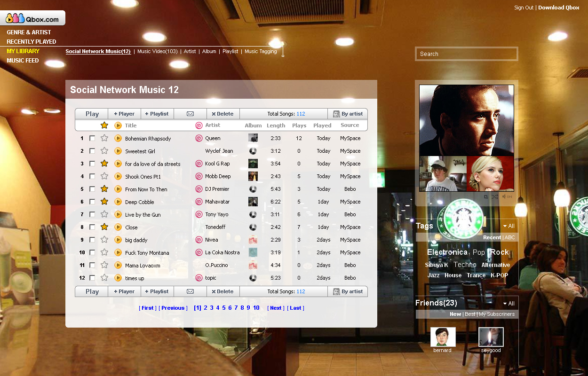This screenshot has width=588, height=376.
Task: Expand the Tags All dropdown
Action: (509, 226)
